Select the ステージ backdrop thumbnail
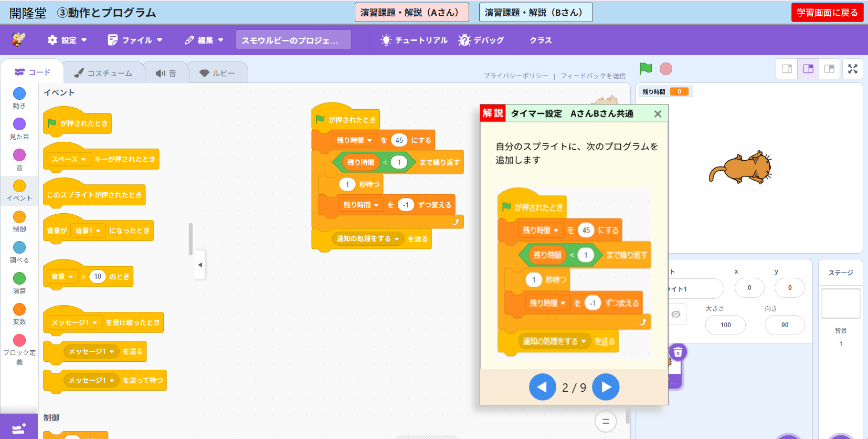The image size is (868, 439). [x=841, y=303]
